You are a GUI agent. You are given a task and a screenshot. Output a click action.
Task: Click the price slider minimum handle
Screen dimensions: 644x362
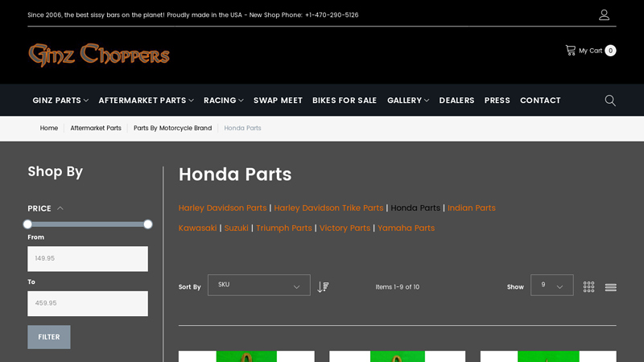pyautogui.click(x=27, y=224)
